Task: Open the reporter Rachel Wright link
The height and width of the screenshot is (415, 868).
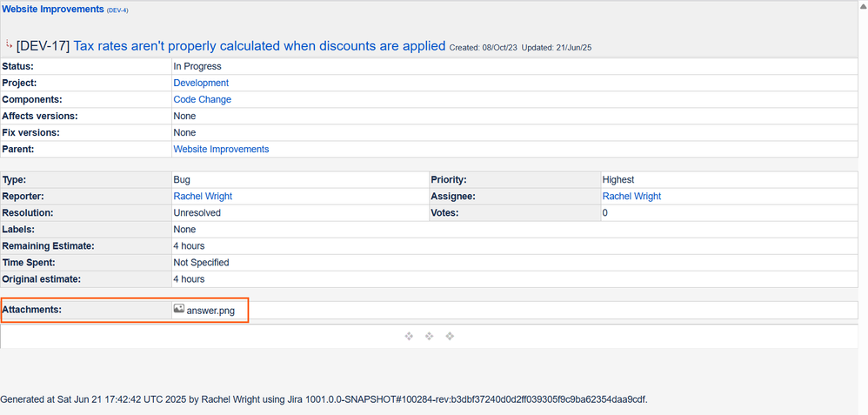Action: (203, 196)
